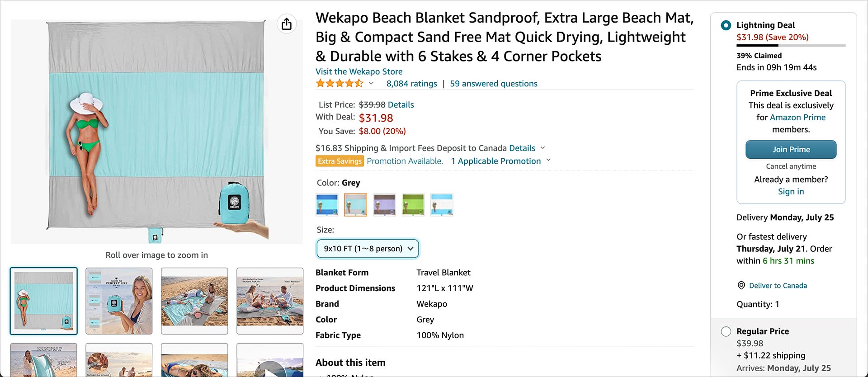868x377 pixels.
Task: Expand the ratings breakdown chevron
Action: [x=371, y=84]
